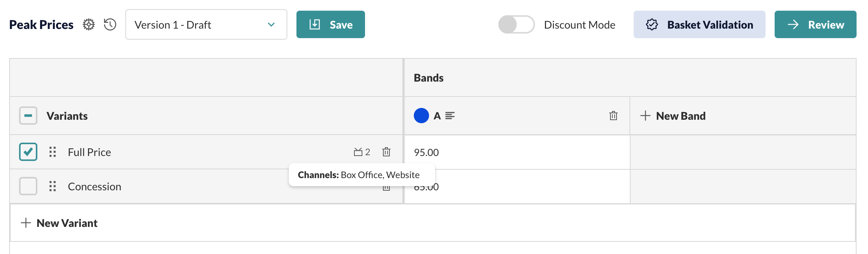Open Basket Validation
The image size is (868, 254).
[699, 24]
